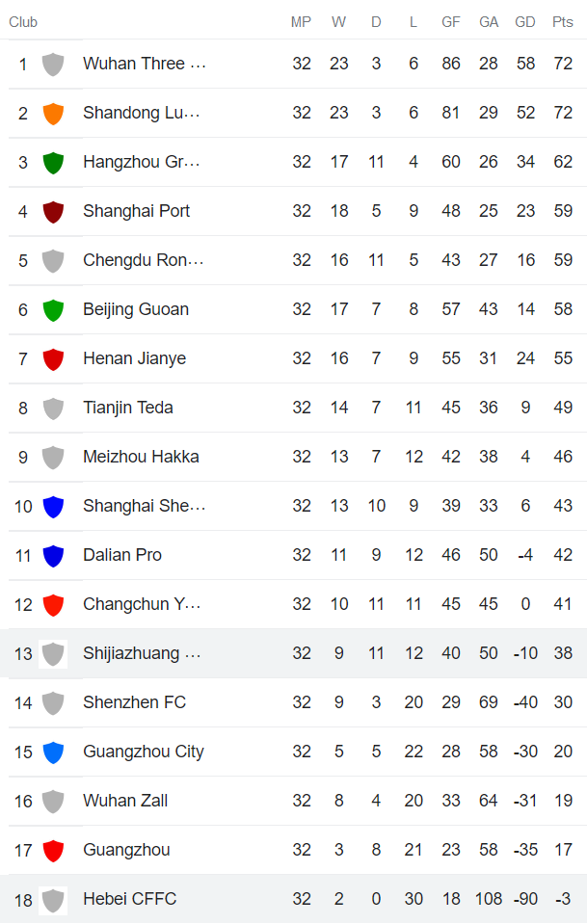Select the red Guangzhou club crest
This screenshot has height=924, width=587.
click(53, 850)
